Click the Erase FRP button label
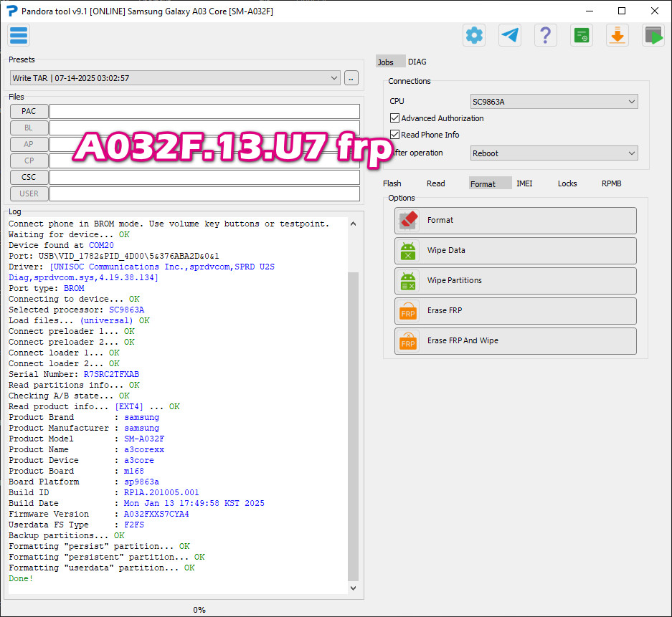 445,310
